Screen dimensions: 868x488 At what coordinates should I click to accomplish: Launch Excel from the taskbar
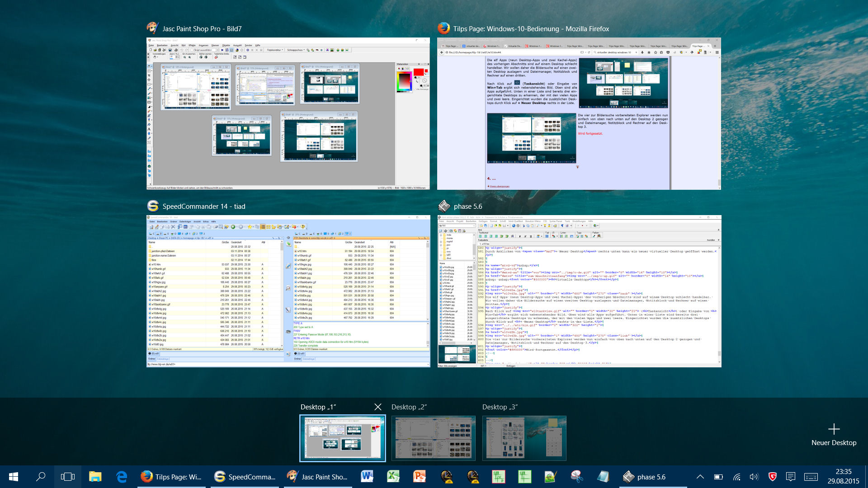[393, 477]
